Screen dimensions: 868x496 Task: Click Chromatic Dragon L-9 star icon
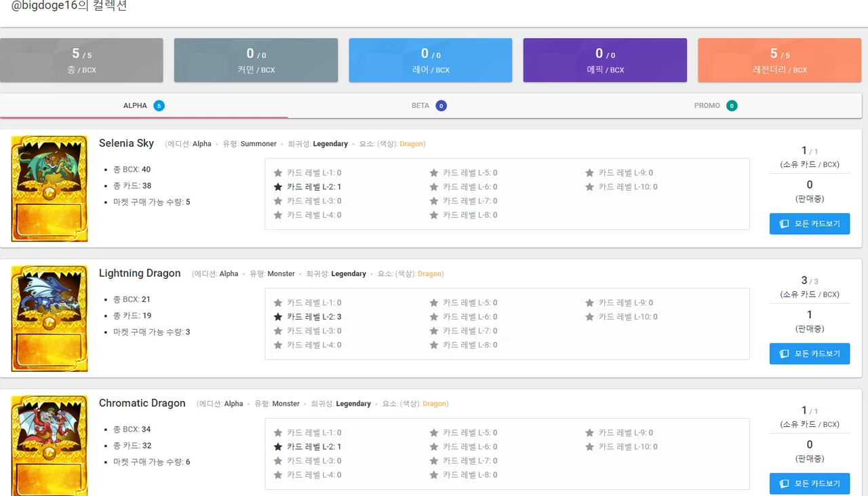(x=590, y=432)
